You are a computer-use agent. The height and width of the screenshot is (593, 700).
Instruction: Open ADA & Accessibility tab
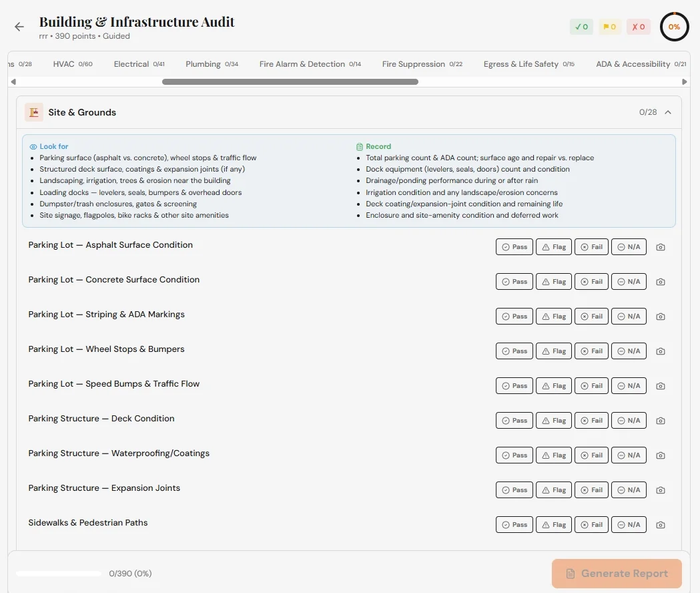(x=641, y=64)
